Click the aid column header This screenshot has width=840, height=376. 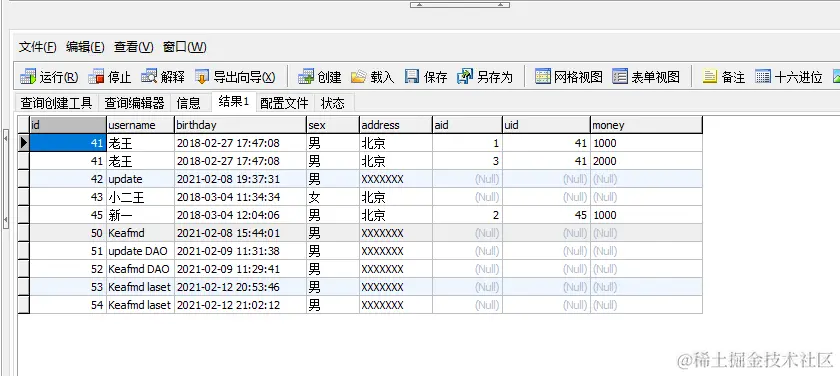(x=467, y=125)
